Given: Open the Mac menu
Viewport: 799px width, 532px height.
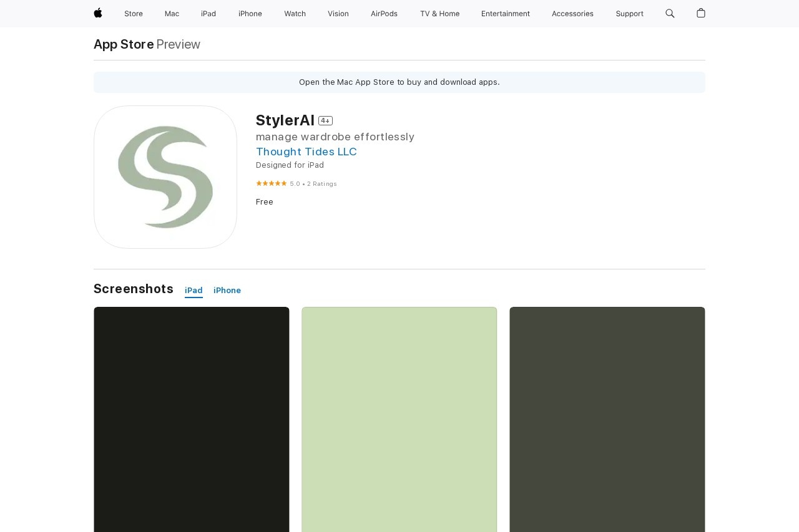Looking at the screenshot, I should 172,14.
